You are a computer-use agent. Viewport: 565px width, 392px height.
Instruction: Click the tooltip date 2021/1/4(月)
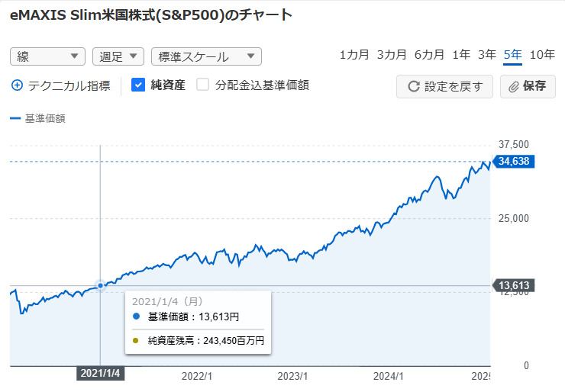click(167, 301)
